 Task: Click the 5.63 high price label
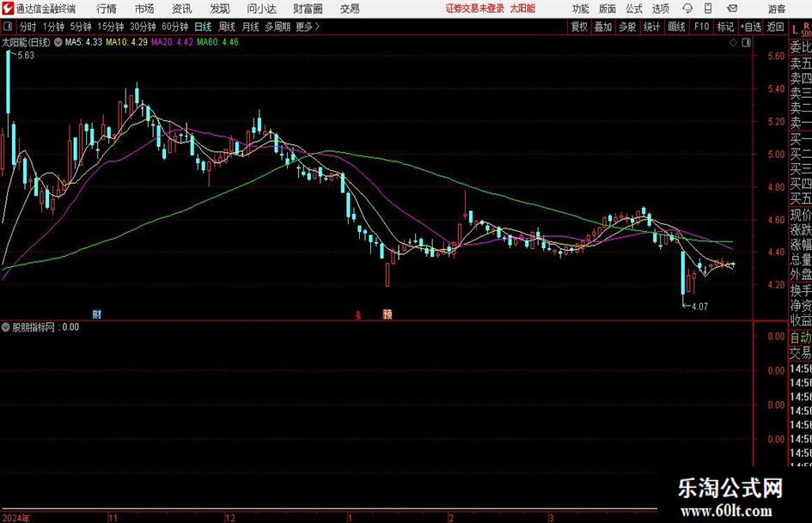(26, 56)
